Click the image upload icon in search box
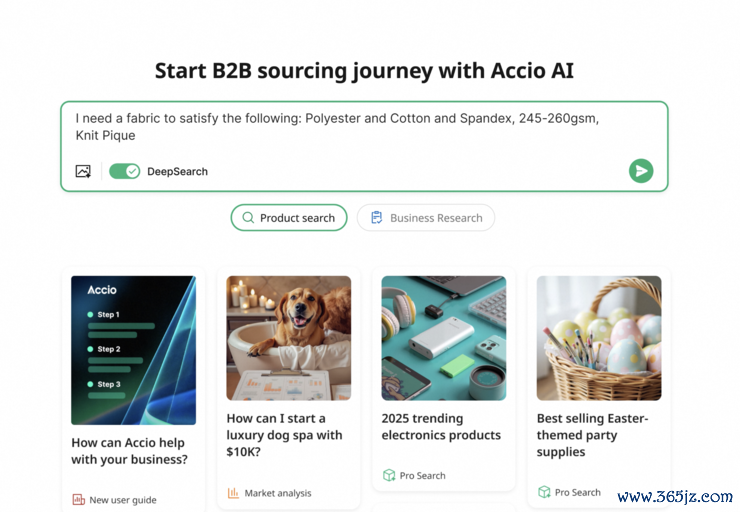740x512 pixels. point(83,171)
